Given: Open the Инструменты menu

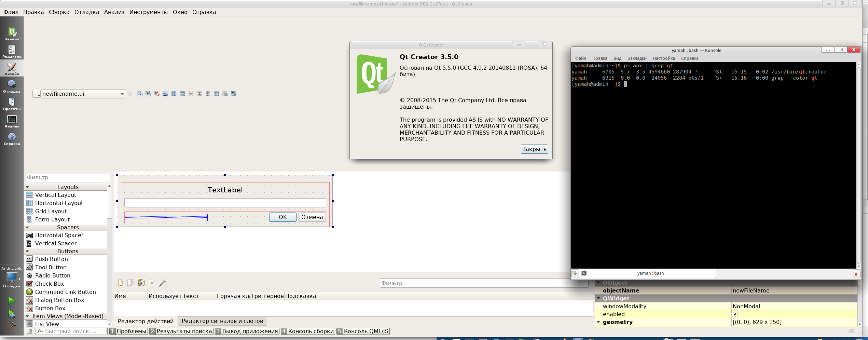Looking at the screenshot, I should [x=149, y=12].
